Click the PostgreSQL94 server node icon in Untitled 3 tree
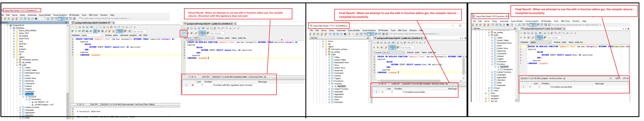 [x=10, y=25]
